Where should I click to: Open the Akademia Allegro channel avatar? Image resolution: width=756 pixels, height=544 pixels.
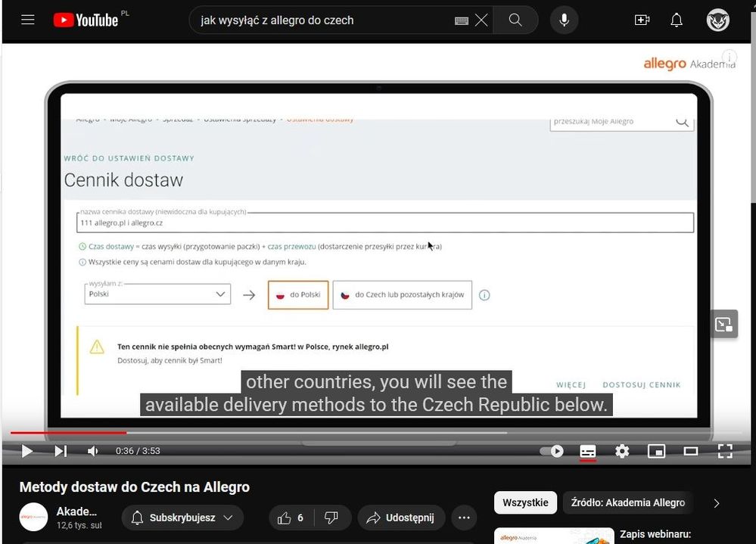(33, 517)
